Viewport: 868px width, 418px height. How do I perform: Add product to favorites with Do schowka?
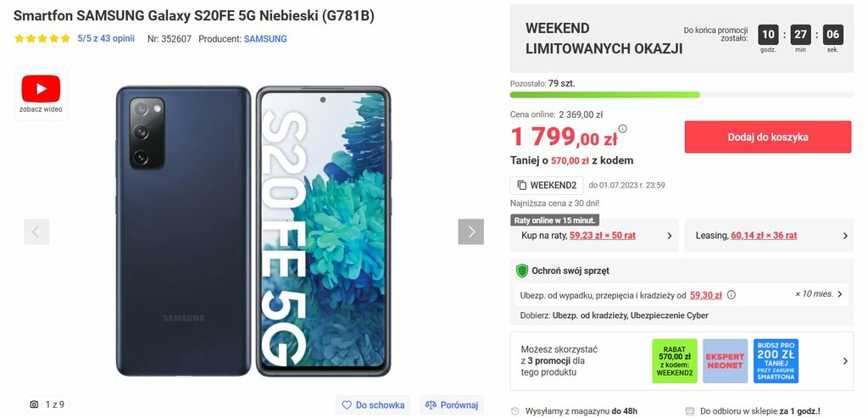point(373,405)
